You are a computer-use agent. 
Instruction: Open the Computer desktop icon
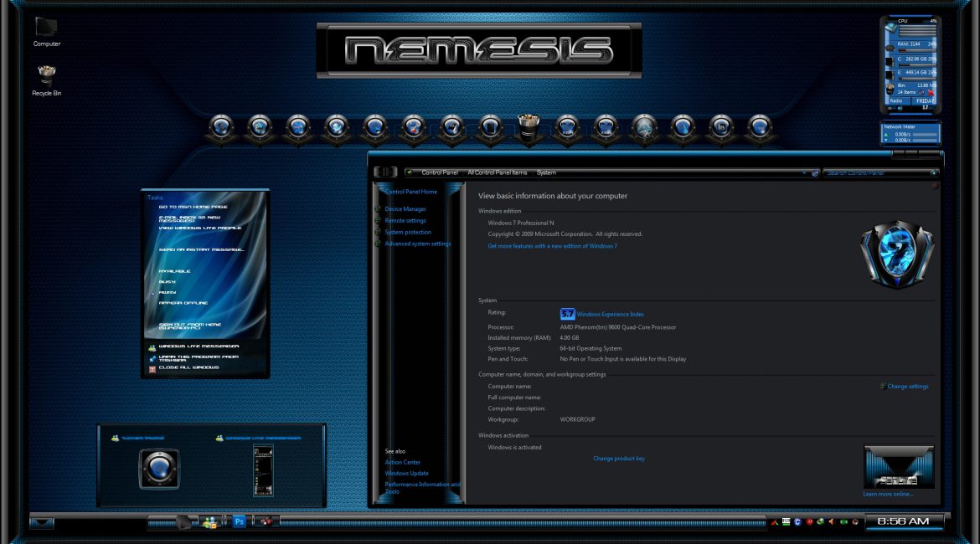tap(46, 31)
